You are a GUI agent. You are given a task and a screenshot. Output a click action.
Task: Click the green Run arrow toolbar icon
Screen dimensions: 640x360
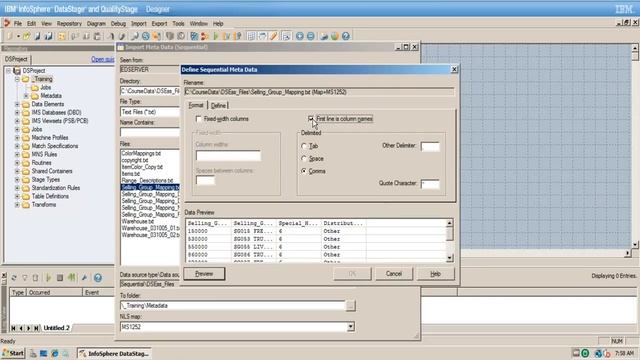click(216, 36)
